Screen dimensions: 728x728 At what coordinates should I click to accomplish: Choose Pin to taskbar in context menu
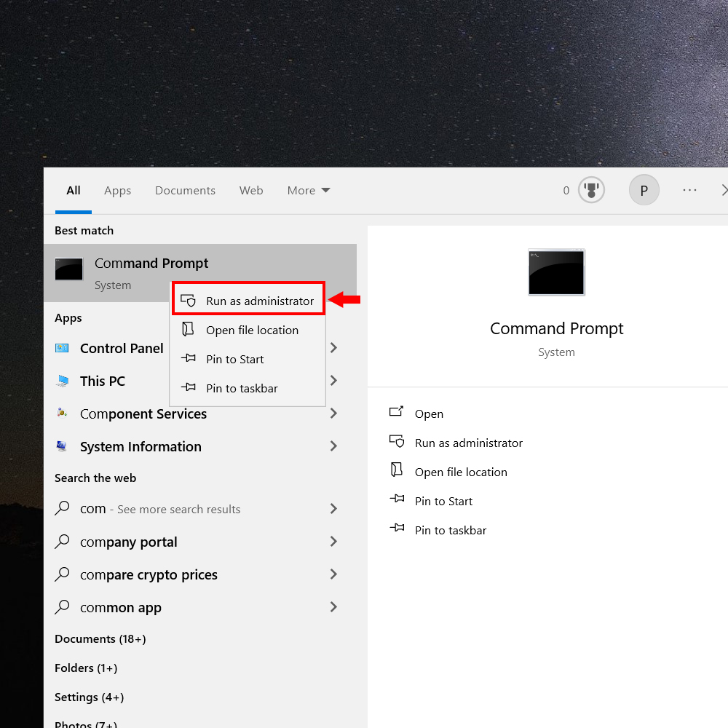coord(242,388)
